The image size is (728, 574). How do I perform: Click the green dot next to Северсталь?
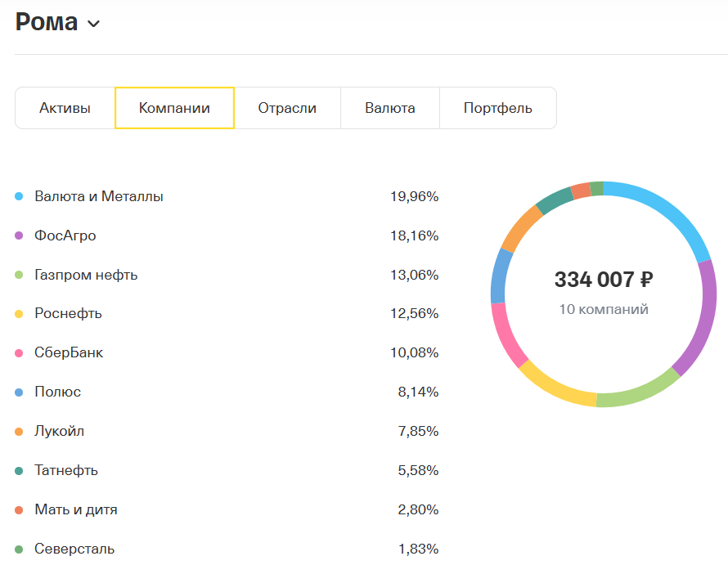pyautogui.click(x=19, y=549)
